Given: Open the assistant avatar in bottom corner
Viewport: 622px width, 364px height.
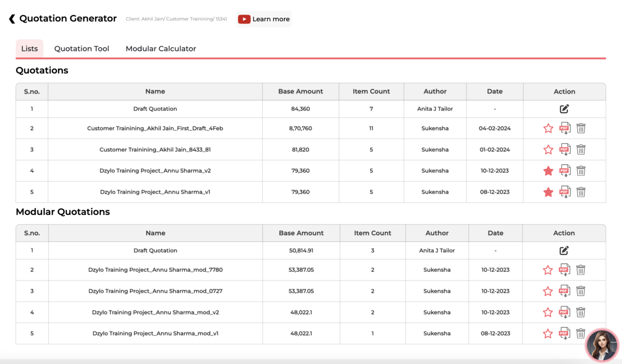Looking at the screenshot, I should coord(602,345).
